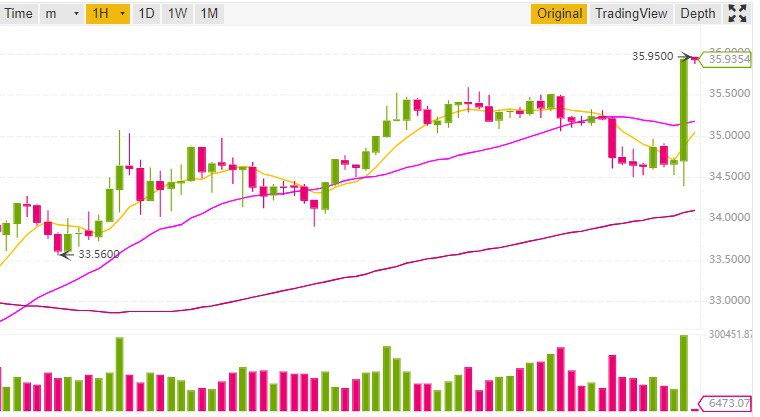This screenshot has height=417, width=760.
Task: Open fullscreen chart with expand icon
Action: click(737, 14)
